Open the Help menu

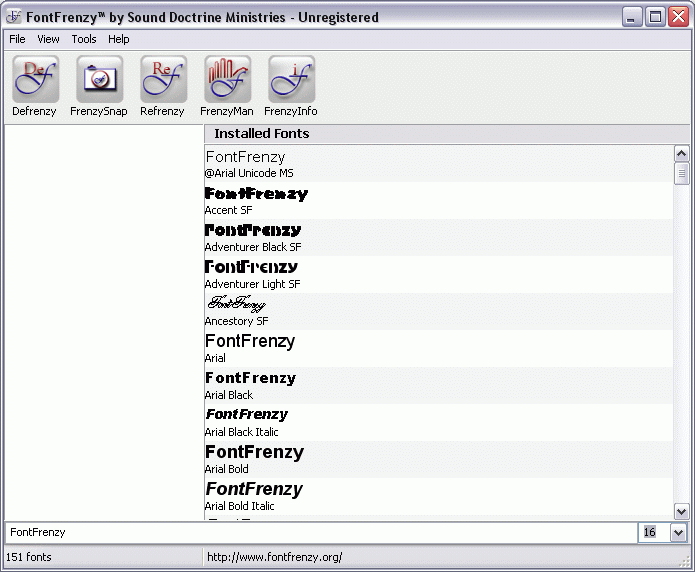tap(119, 39)
